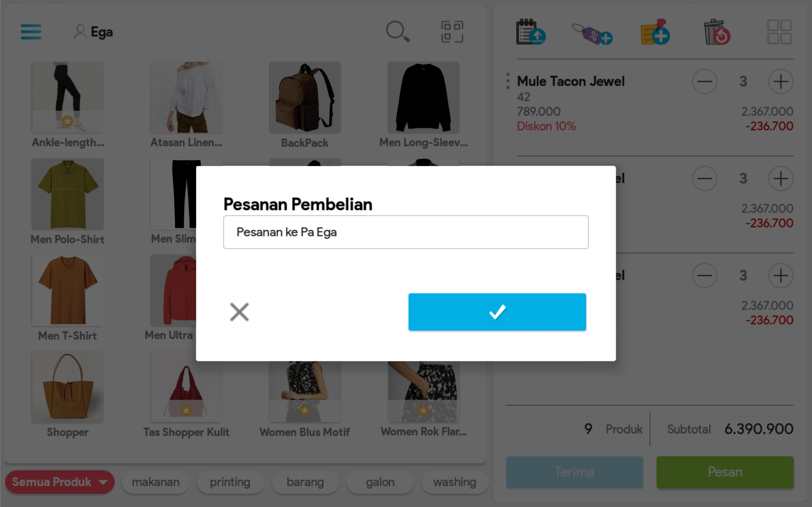Open the hamburger menu
The image size is (812, 507).
point(31,32)
